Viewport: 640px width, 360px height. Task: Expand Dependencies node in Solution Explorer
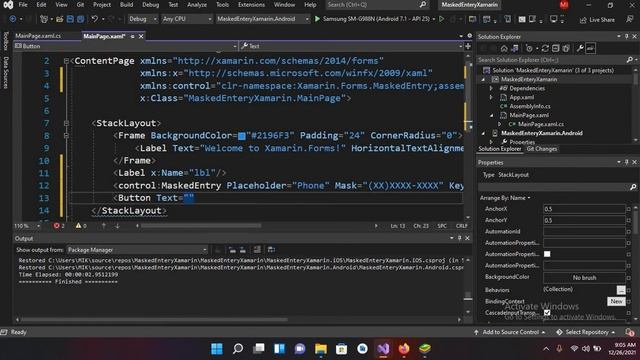491,88
